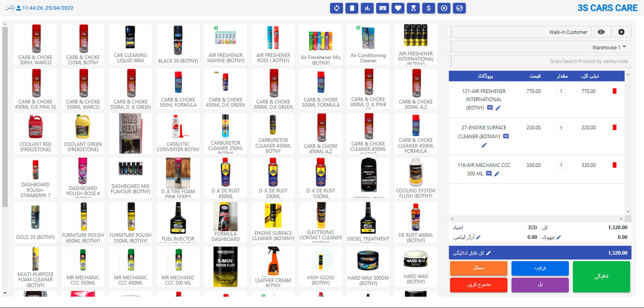
Task: Click the red cancel order button
Action: [479, 285]
